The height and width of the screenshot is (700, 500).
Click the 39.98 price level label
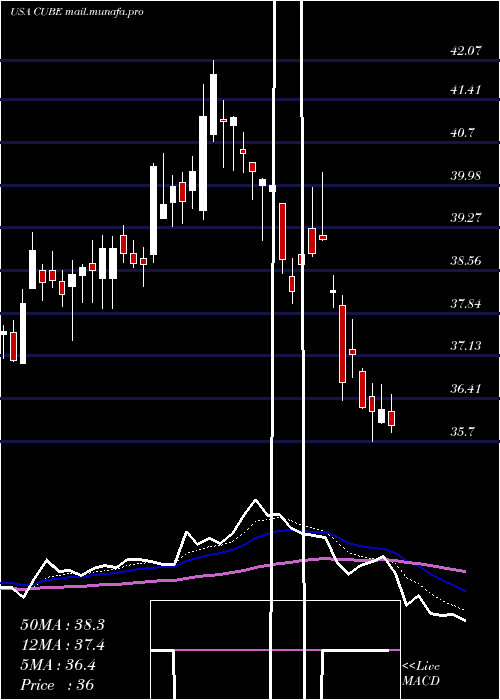click(x=466, y=175)
